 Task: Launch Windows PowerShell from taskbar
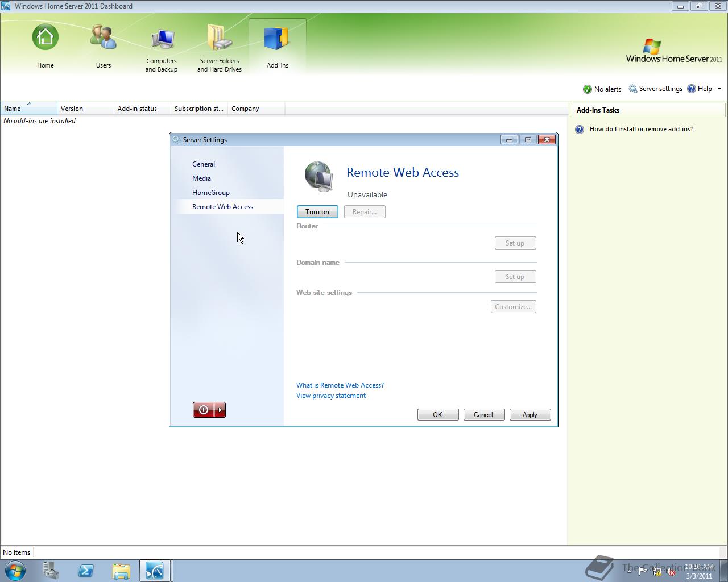86,571
